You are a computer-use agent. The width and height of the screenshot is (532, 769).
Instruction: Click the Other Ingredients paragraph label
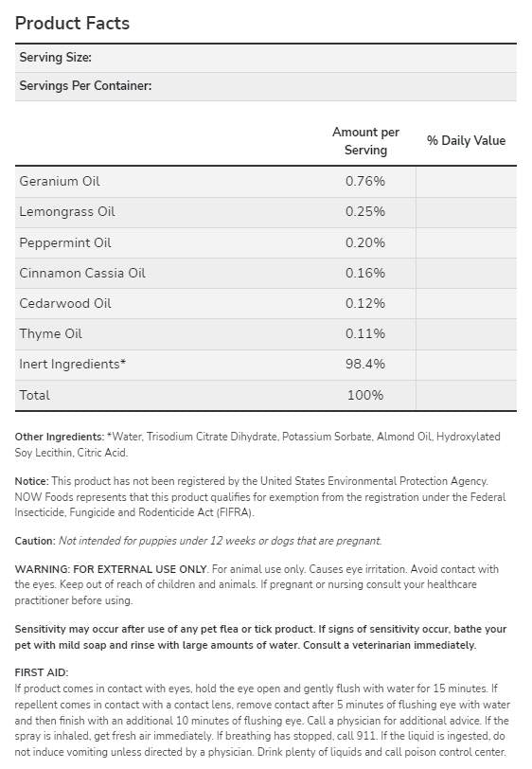tap(60, 437)
